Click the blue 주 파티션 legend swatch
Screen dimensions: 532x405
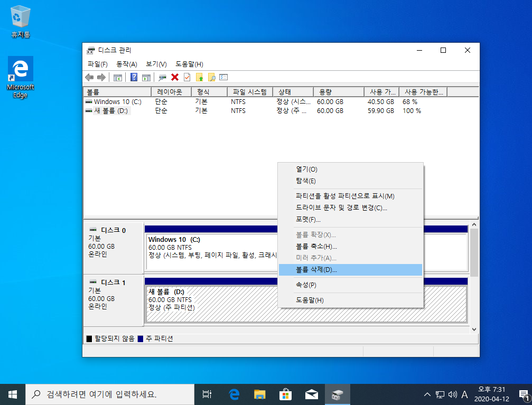point(141,339)
